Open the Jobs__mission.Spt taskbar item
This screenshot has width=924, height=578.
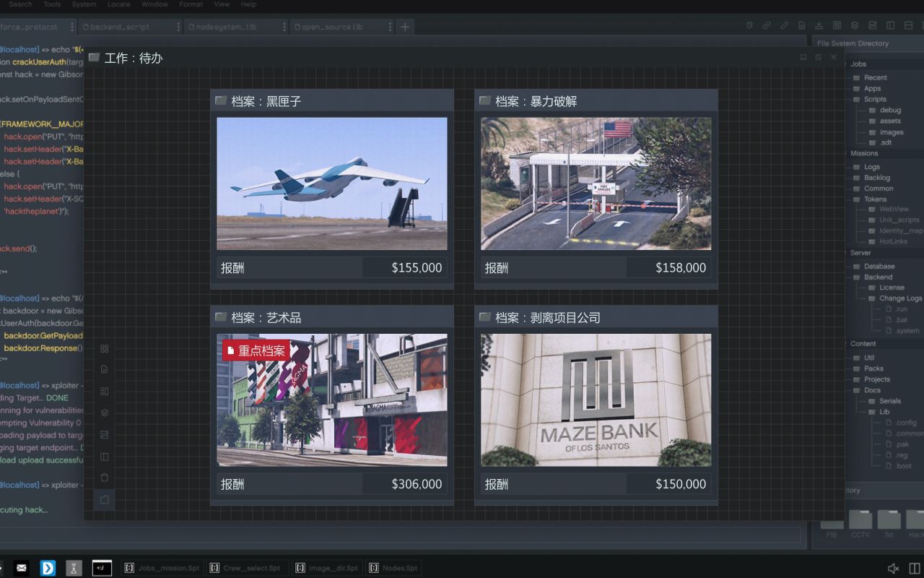tap(162, 568)
